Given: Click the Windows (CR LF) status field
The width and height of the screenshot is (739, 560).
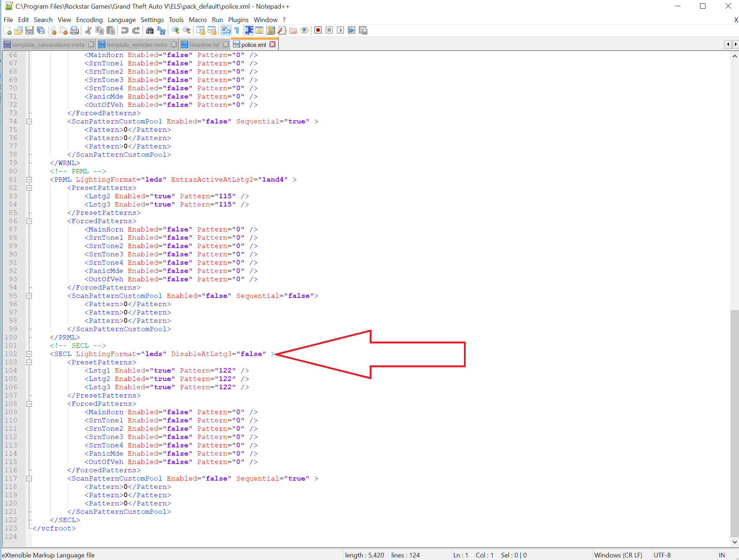Looking at the screenshot, I should [x=618, y=555].
